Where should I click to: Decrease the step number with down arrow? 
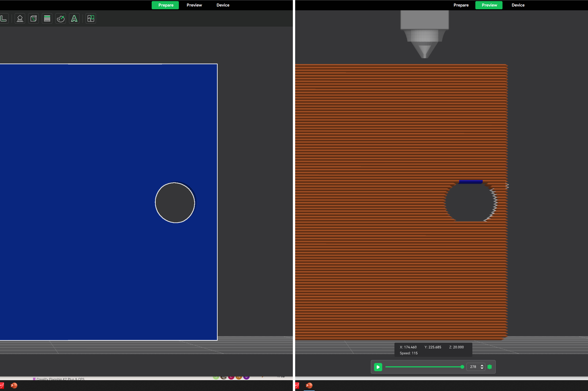[x=482, y=368]
